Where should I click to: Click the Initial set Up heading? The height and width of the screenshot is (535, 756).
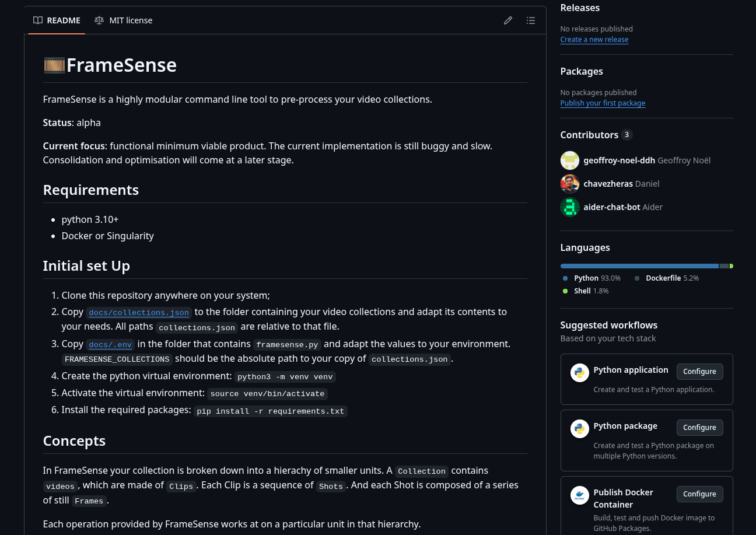[86, 266]
